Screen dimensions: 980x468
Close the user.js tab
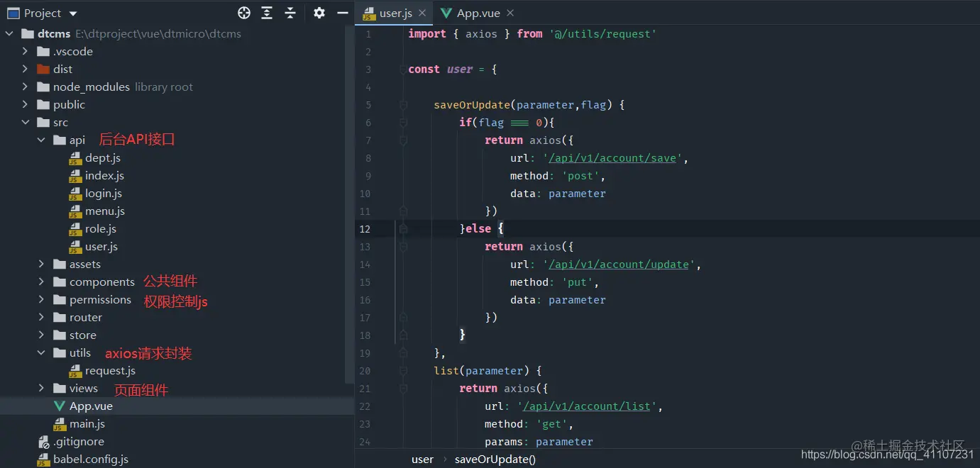(x=422, y=13)
